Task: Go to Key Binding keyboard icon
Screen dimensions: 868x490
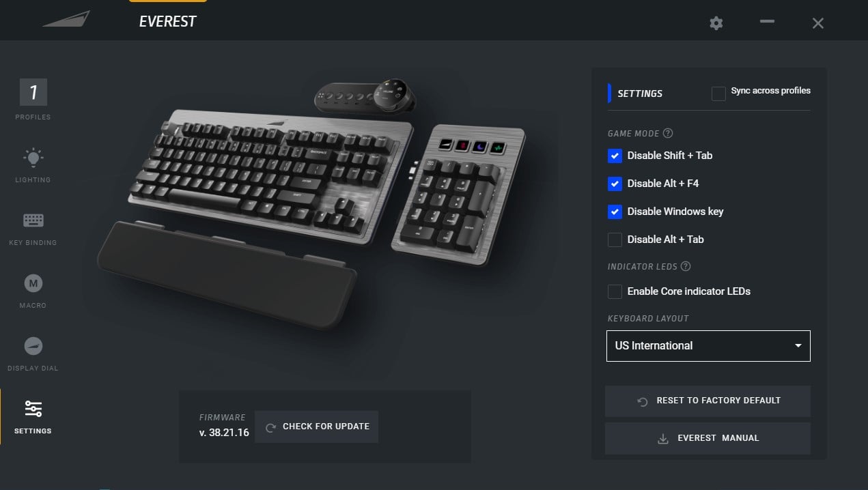Action: click(x=33, y=220)
